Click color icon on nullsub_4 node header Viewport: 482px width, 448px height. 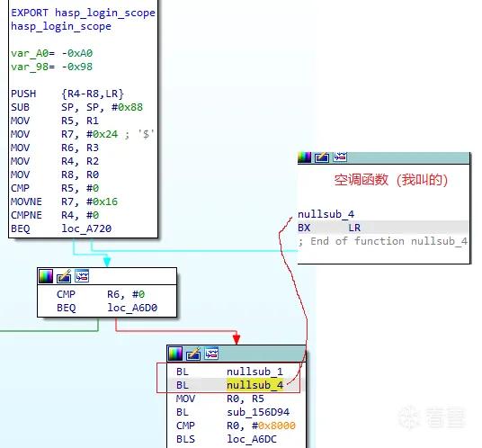[304, 157]
